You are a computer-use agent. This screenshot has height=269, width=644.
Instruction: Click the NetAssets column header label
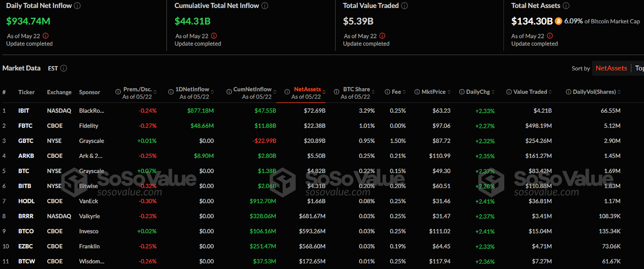click(308, 89)
